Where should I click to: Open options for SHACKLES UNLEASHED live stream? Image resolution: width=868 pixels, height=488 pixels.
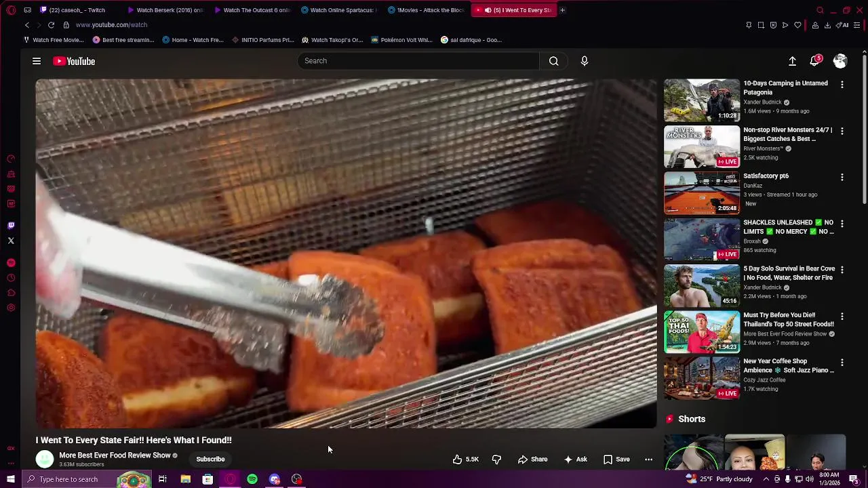click(x=842, y=224)
